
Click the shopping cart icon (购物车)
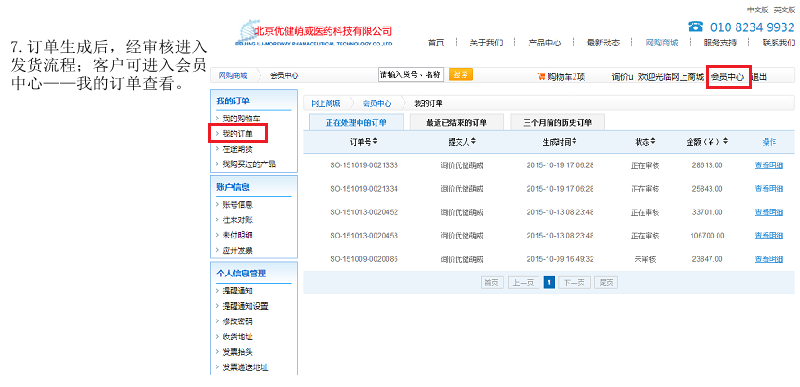point(541,76)
